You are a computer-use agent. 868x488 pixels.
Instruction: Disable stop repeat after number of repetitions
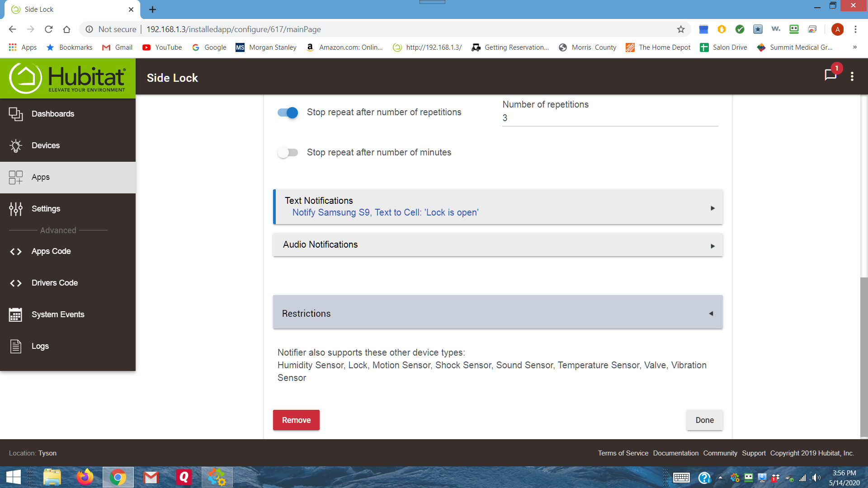click(288, 113)
